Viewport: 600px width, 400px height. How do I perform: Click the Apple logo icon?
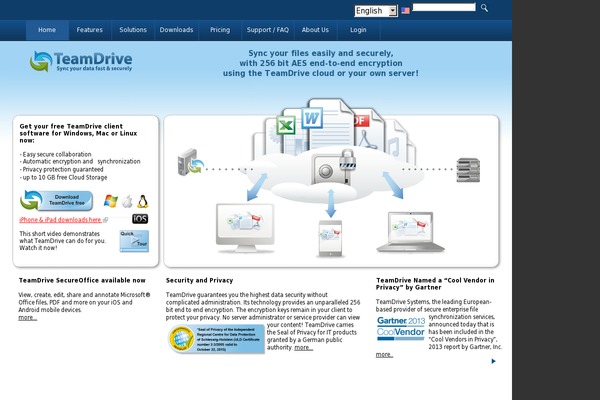tap(127, 201)
